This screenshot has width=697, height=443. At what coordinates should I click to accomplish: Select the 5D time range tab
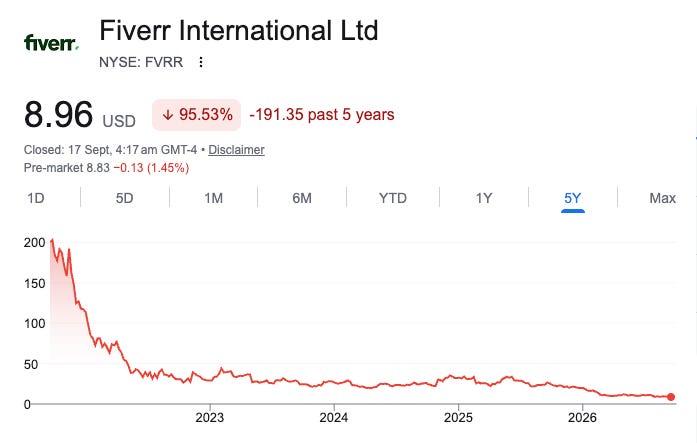click(x=124, y=198)
